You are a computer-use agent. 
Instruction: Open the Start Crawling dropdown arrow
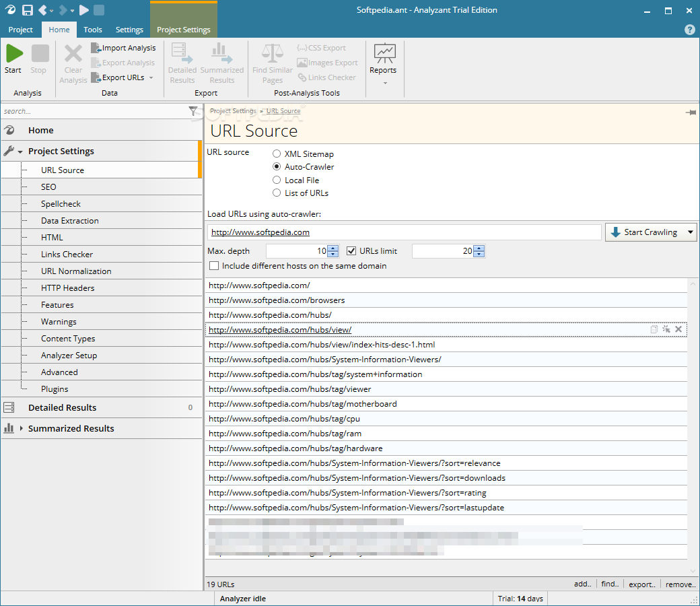(x=690, y=232)
